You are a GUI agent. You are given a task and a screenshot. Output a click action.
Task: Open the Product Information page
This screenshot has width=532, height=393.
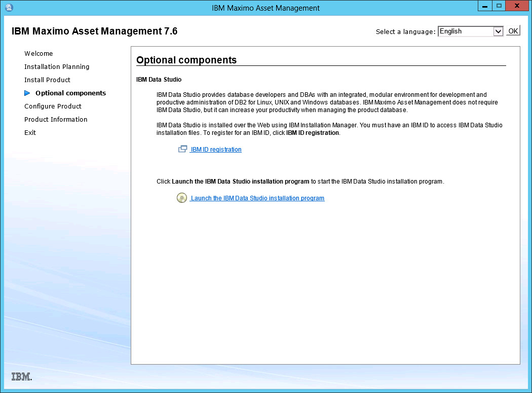[56, 120]
